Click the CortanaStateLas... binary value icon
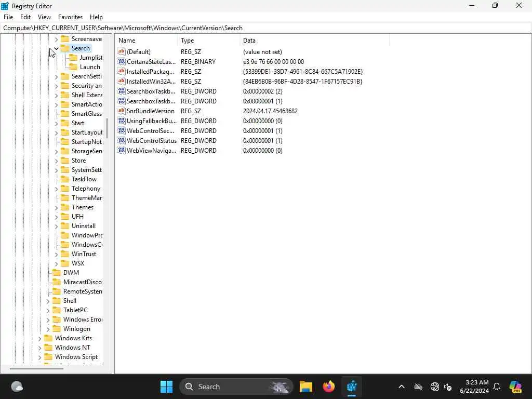Viewport: 532px width, 399px height. (122, 61)
